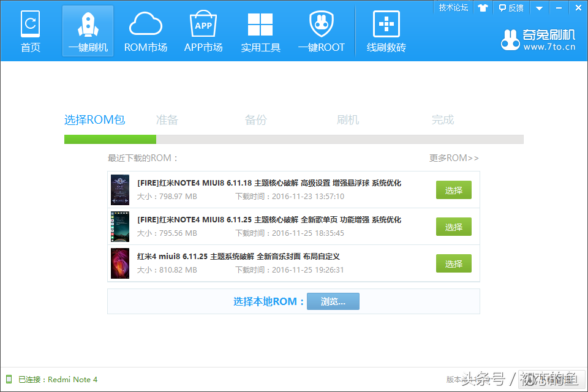Open the ROM市场 cloud icon
Screen dimensions: 588x392
(146, 31)
